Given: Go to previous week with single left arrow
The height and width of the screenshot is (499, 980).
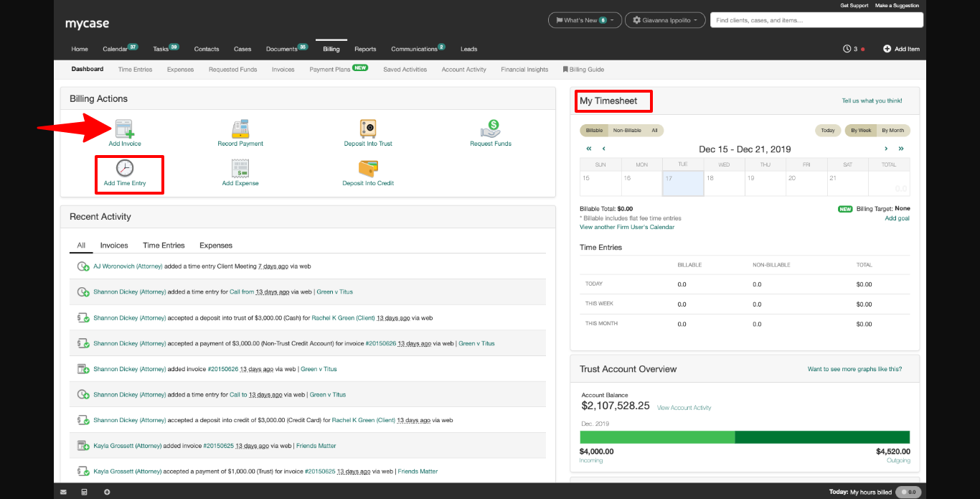Looking at the screenshot, I should 604,149.
